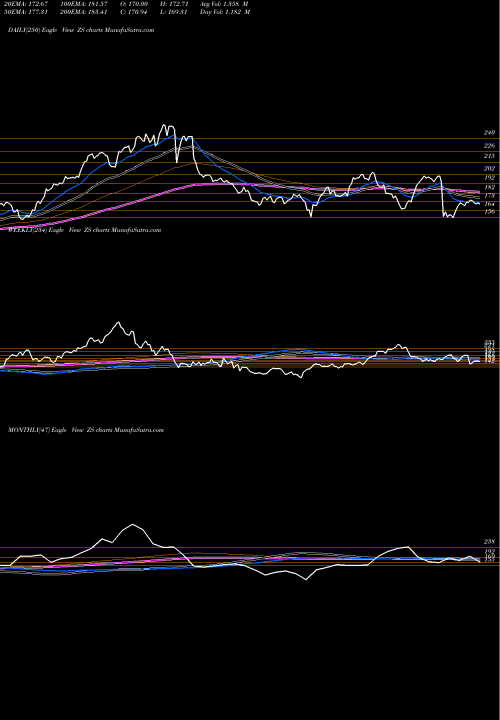Click the 202 price level on daily chart
Viewport: 500px width, 720px height.
click(x=489, y=169)
